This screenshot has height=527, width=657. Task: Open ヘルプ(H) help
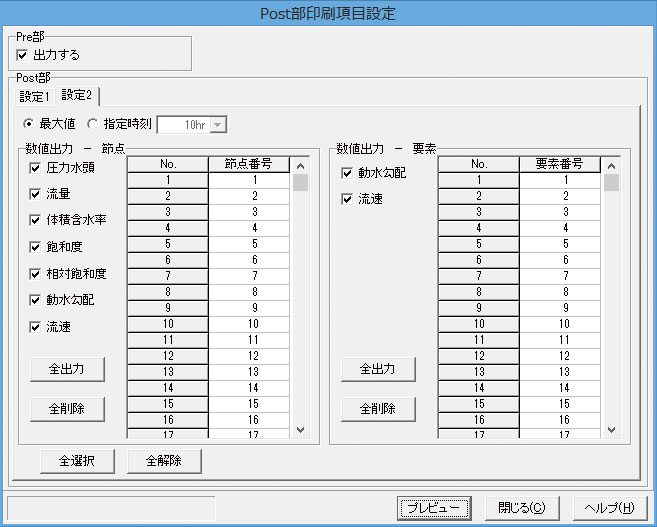(610, 508)
